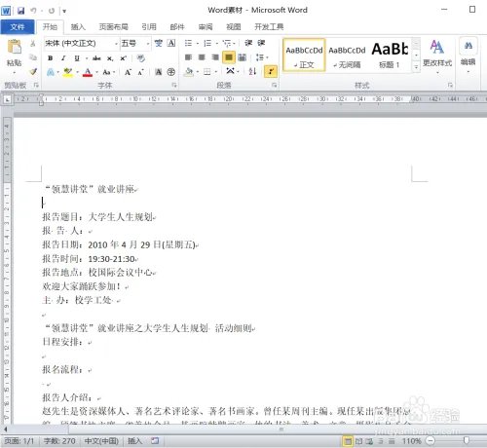Screen dimensions: 487x448
Task: Click the Align Right paragraph icon
Action: pyautogui.click(x=215, y=57)
